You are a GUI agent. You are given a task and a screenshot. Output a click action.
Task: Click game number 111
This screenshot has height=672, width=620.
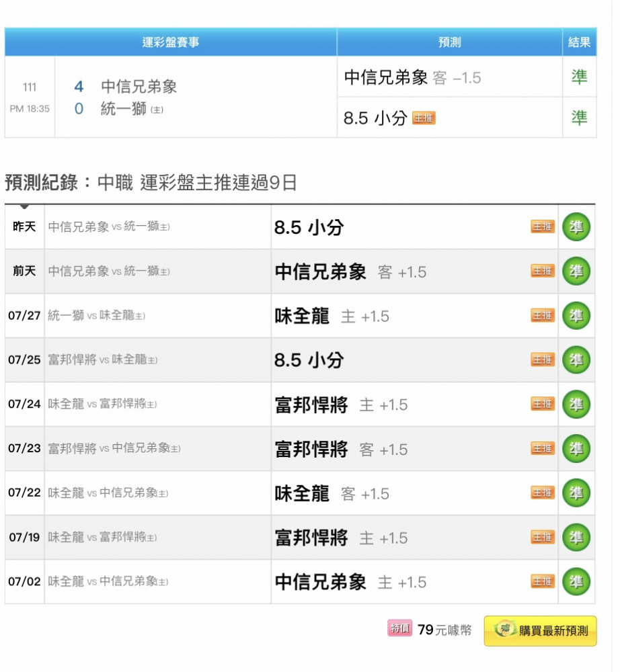[30, 87]
